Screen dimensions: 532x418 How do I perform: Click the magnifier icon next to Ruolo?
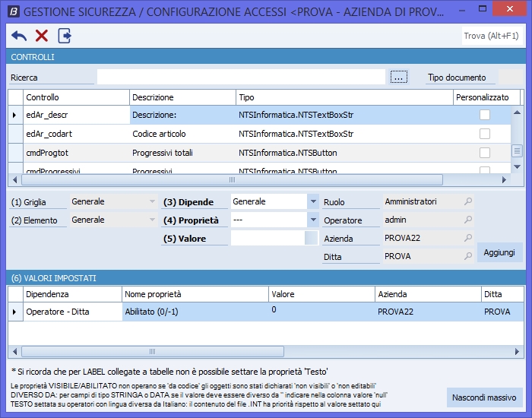[467, 201]
